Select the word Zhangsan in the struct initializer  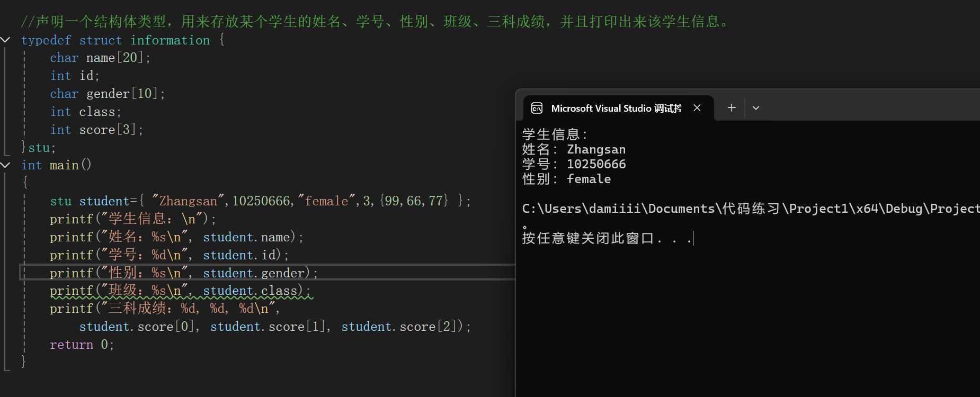186,200
